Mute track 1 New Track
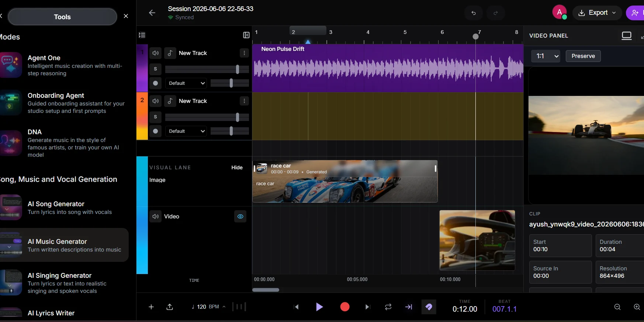Screen dimensions: 644x322 [x=156, y=53]
